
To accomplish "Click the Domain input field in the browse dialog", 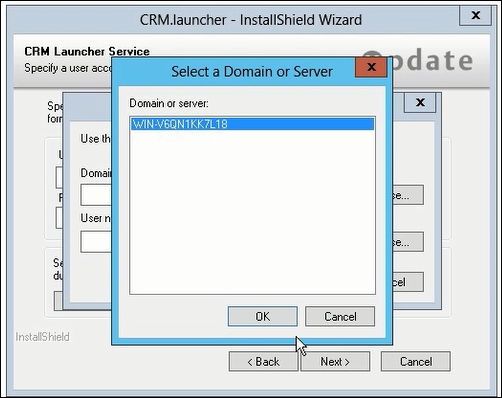I will point(96,195).
